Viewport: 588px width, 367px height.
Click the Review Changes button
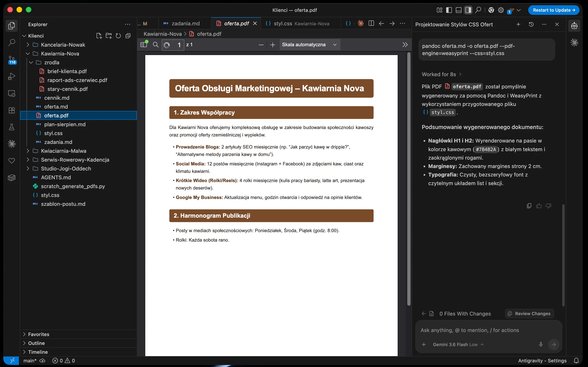pos(530,313)
